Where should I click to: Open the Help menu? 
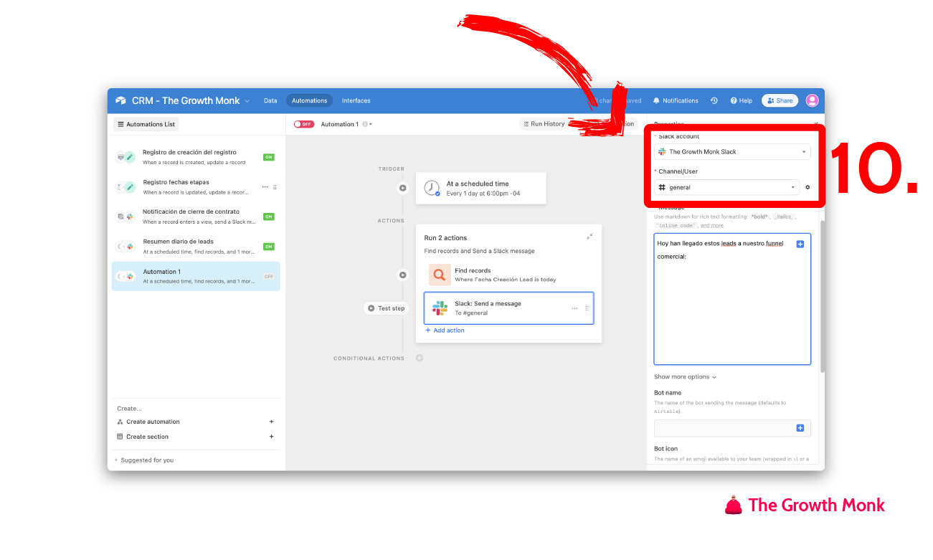point(742,101)
